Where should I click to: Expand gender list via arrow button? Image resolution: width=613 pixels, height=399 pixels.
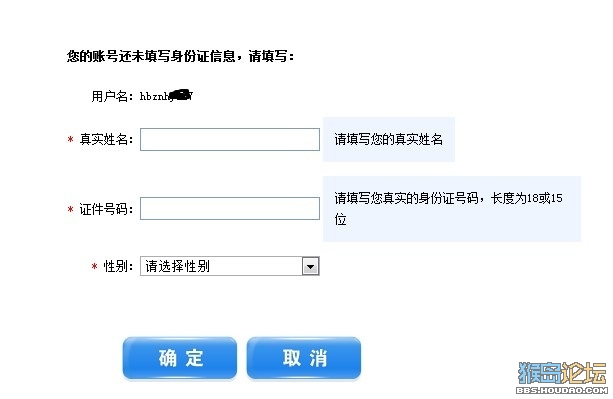[311, 267]
